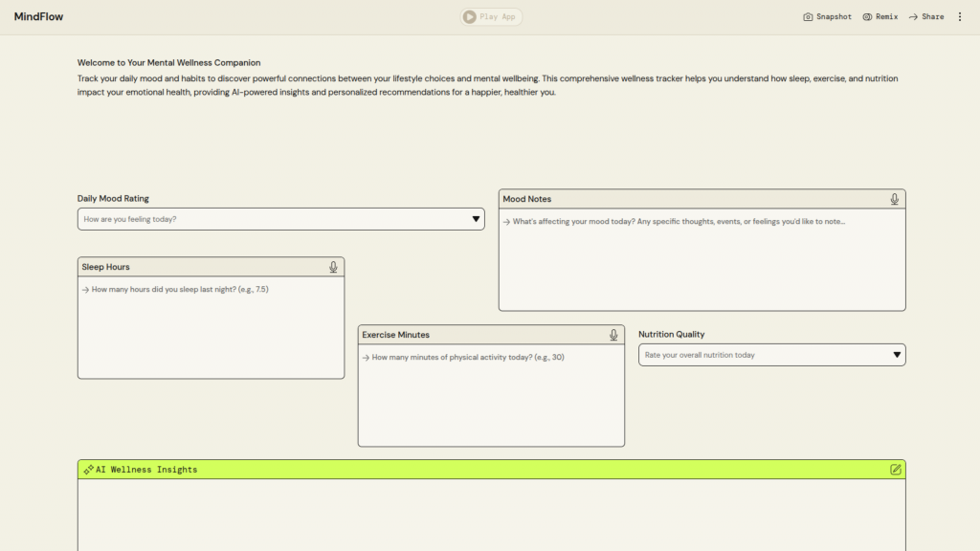Click the Mood Notes microphone icon
980x551 pixels.
tap(894, 199)
